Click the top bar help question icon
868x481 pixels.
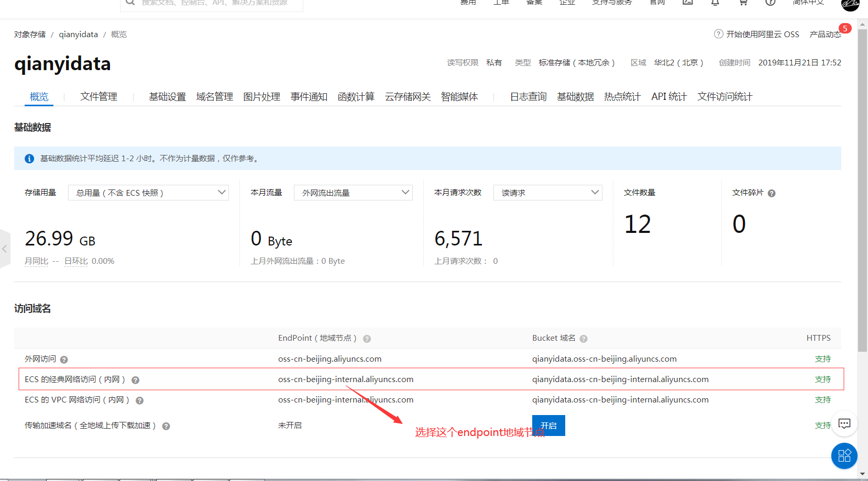pyautogui.click(x=770, y=2)
